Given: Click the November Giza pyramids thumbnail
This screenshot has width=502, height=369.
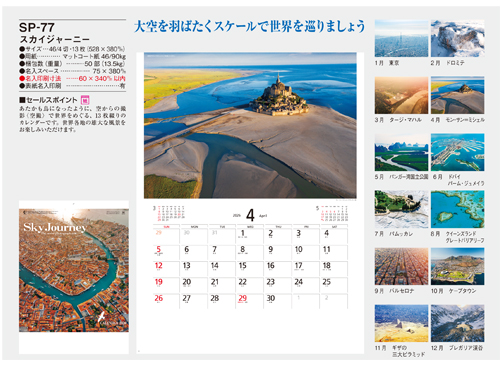Looking at the screenshot, I should (x=401, y=323).
